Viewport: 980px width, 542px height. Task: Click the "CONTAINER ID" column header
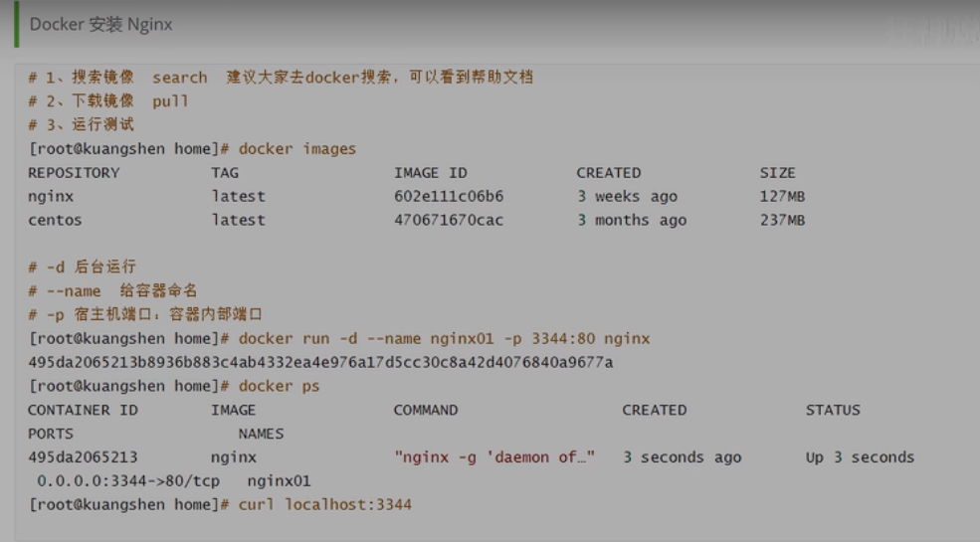(83, 411)
